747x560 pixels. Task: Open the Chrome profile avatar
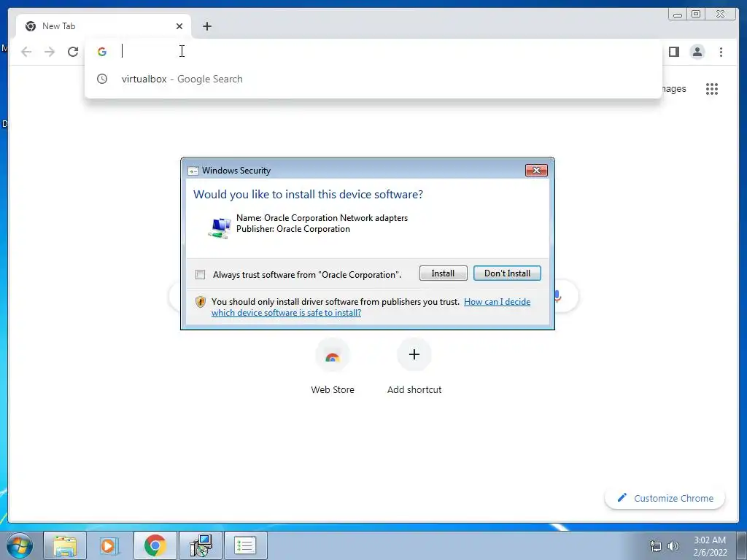(x=697, y=52)
